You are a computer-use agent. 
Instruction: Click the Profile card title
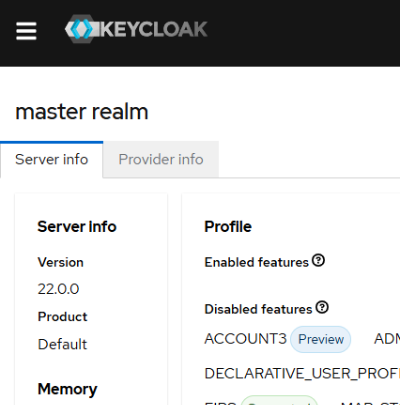point(228,227)
